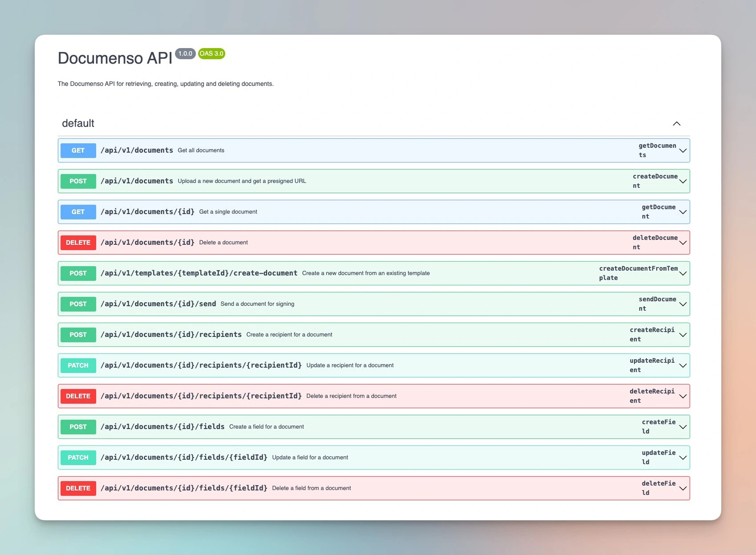Collapse the default section with the chevron
Image resolution: width=756 pixels, height=555 pixels.
point(676,124)
